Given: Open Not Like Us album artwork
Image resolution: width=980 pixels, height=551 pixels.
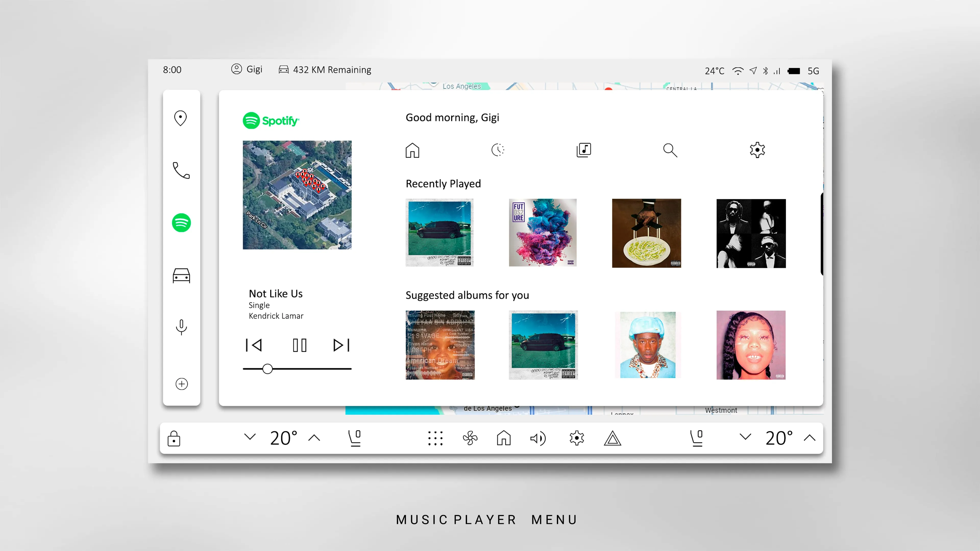Looking at the screenshot, I should pyautogui.click(x=297, y=195).
